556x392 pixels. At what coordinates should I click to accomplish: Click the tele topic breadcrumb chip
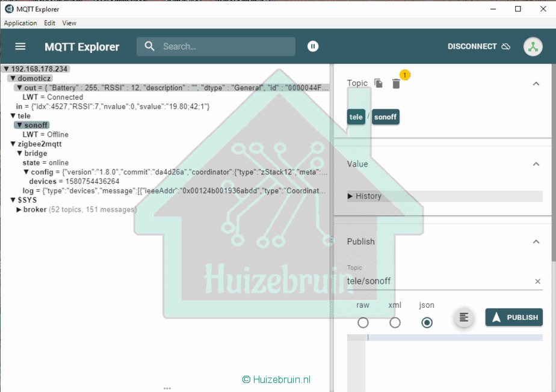tap(356, 117)
